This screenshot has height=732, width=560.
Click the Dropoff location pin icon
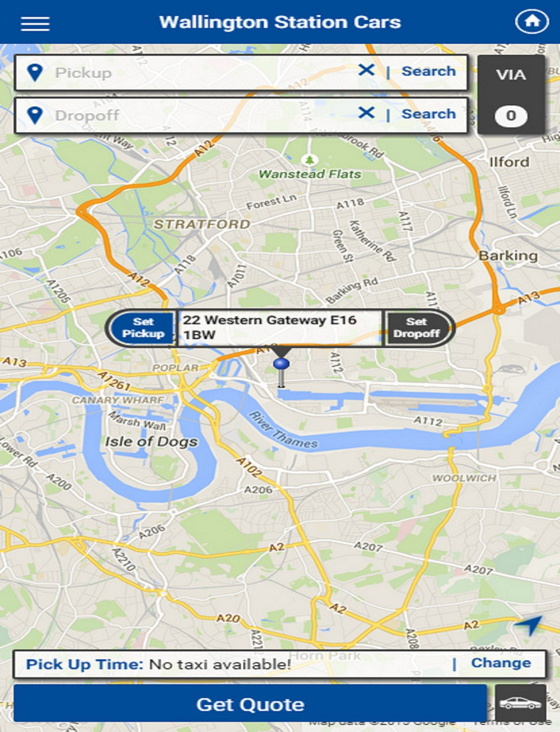tap(35, 115)
